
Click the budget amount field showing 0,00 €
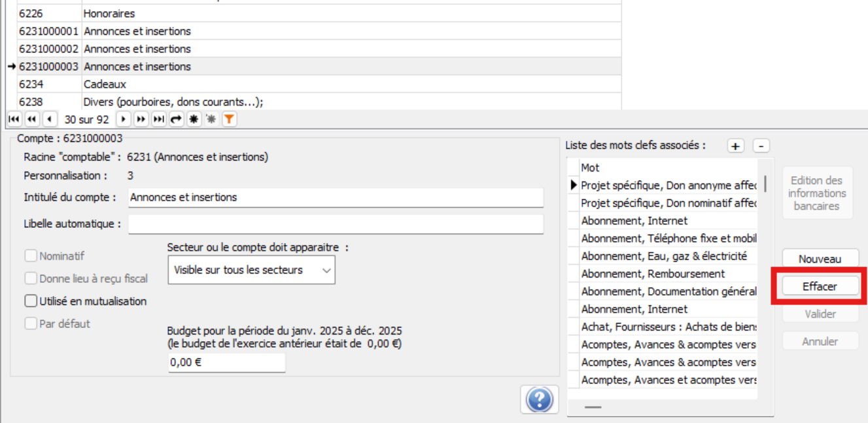click(x=226, y=362)
